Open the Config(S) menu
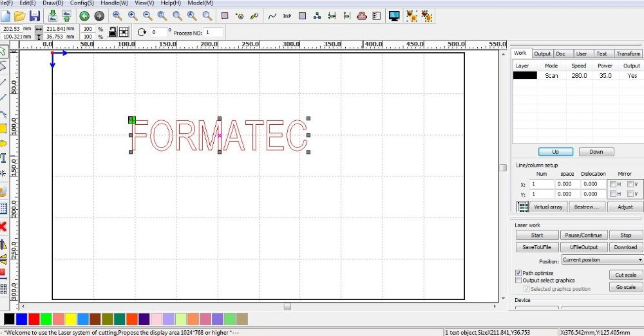644x336 pixels. [82, 3]
